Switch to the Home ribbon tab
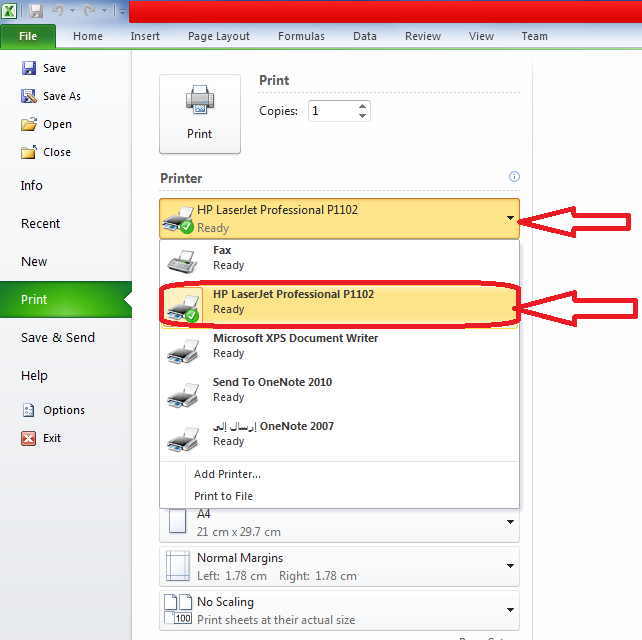 [88, 36]
